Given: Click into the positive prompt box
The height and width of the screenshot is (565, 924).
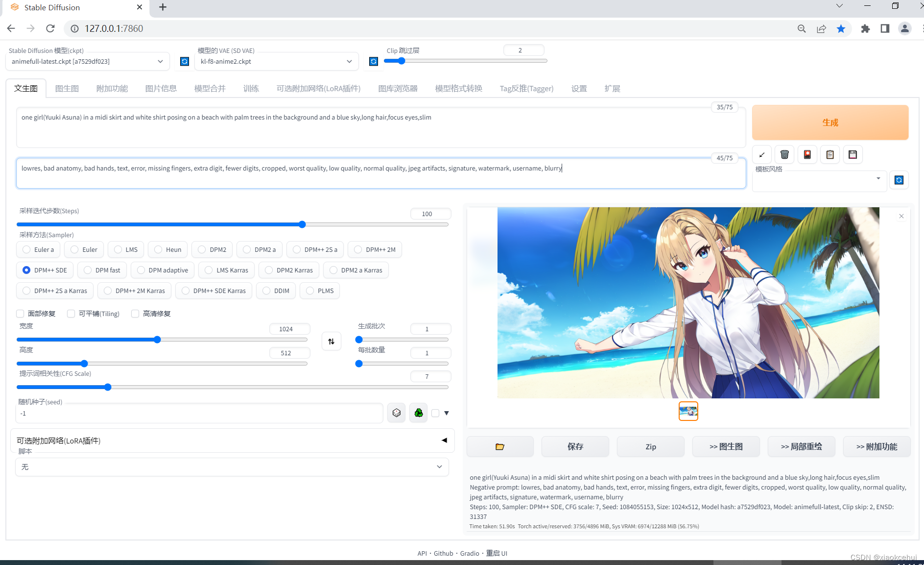Looking at the screenshot, I should coord(380,127).
